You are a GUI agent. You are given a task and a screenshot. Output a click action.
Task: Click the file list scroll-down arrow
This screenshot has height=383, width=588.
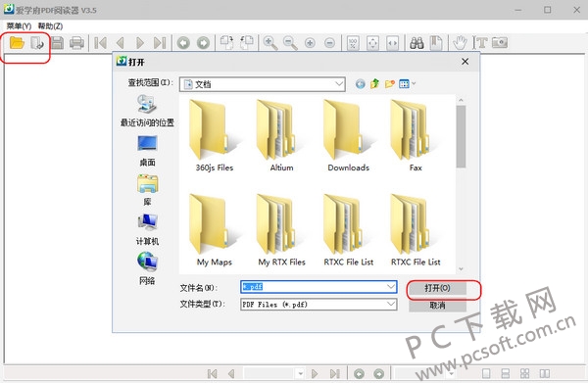[462, 268]
